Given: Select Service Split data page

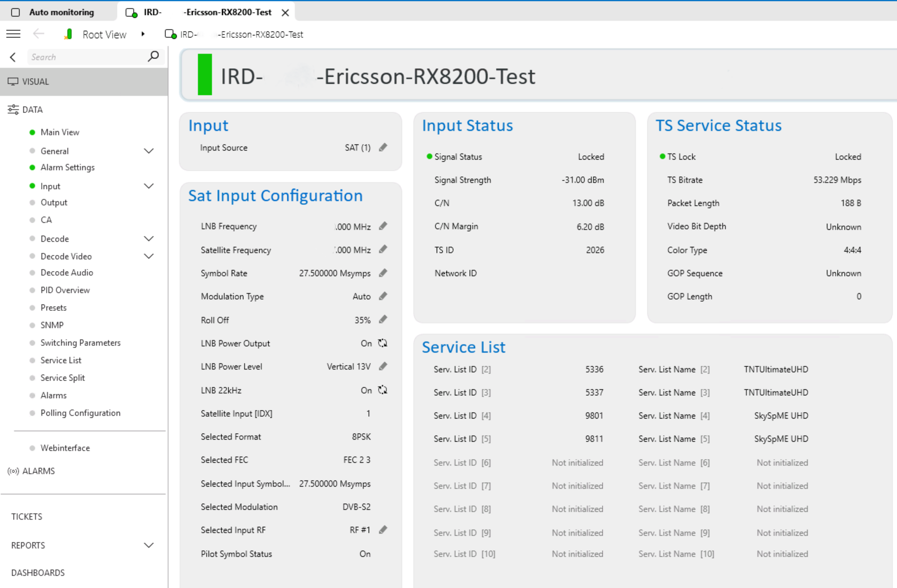Looking at the screenshot, I should tap(63, 377).
